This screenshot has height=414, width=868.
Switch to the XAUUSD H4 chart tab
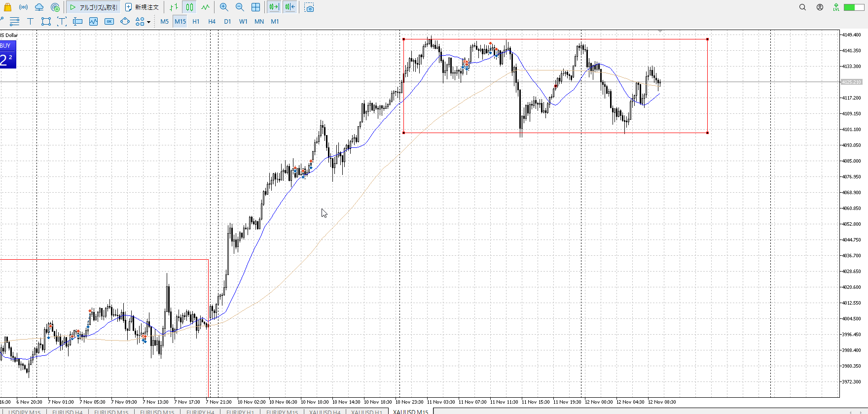(325, 412)
